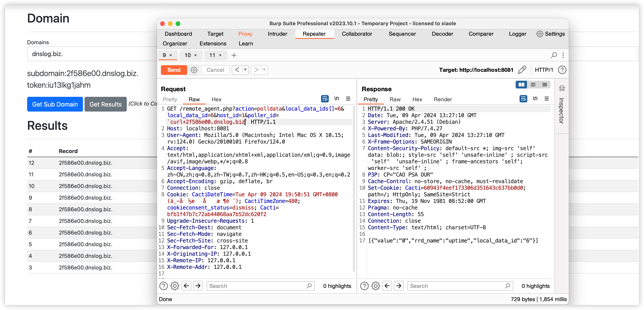Image resolution: width=644 pixels, height=310 pixels.
Task: Go forward in Repeater request history
Action: 256,70
